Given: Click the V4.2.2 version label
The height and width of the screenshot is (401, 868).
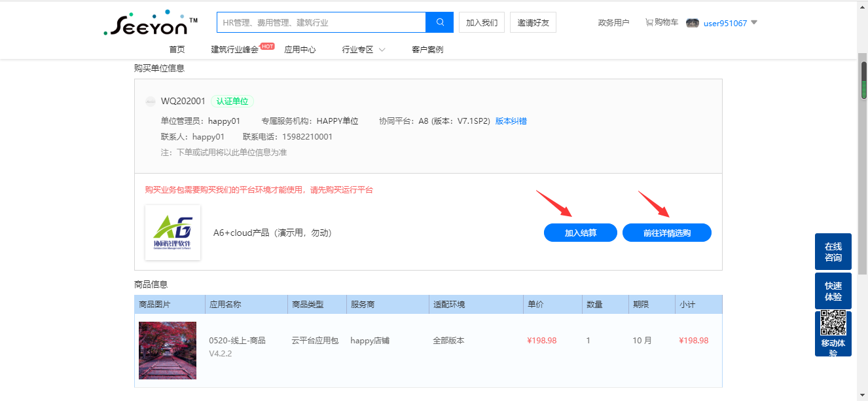Looking at the screenshot, I should [x=220, y=354].
